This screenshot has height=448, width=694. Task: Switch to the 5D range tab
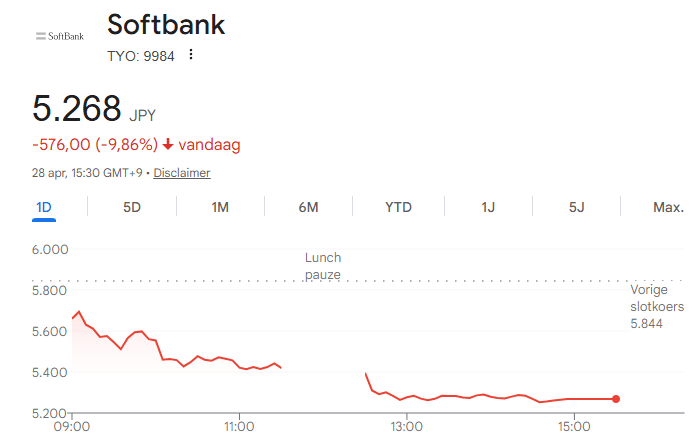[132, 207]
